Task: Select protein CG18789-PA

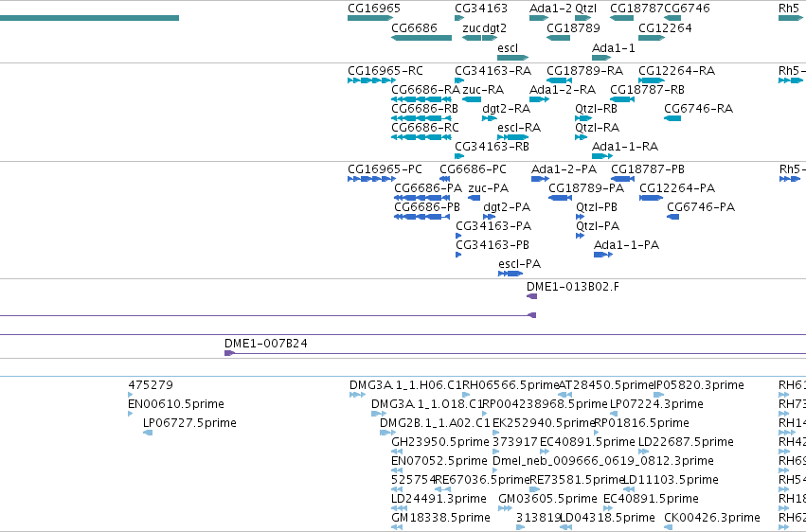Action: (561, 198)
